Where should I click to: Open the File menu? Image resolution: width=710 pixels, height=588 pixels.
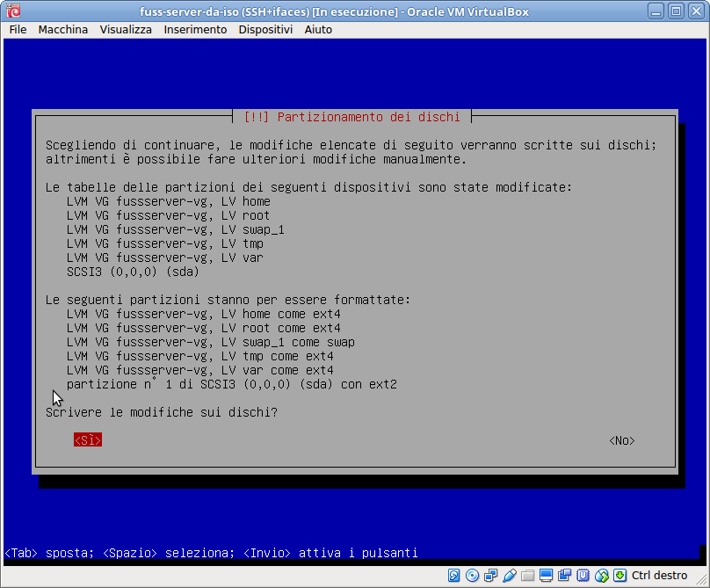point(18,30)
